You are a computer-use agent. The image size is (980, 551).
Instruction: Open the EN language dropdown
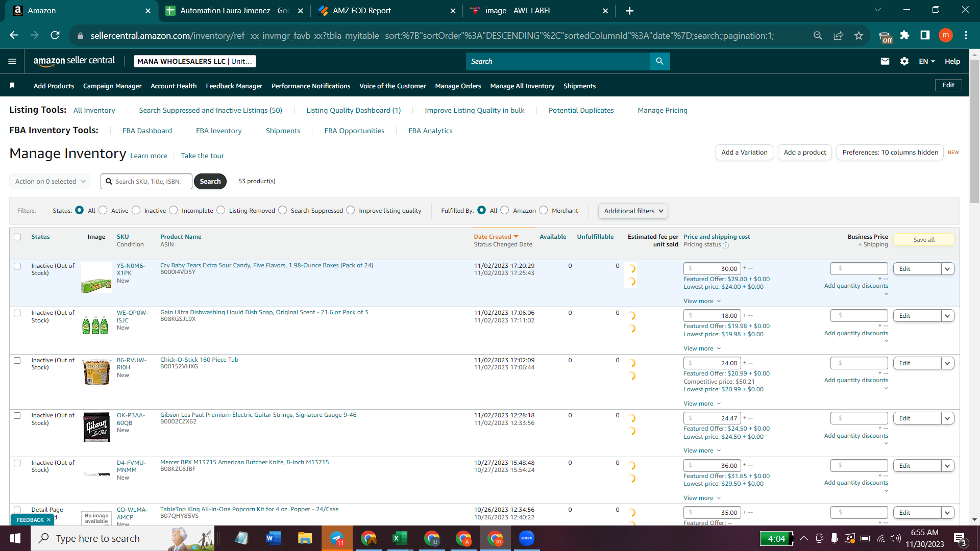tap(927, 61)
